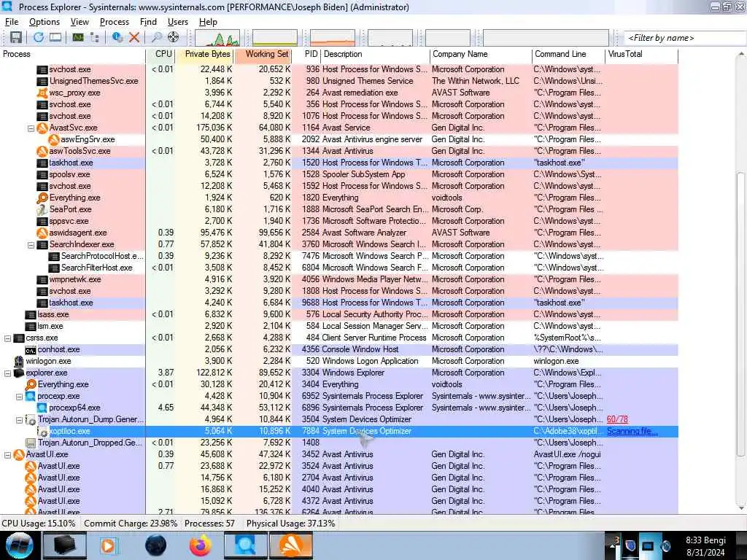Click the Filter by name field
The image size is (747, 560).
tap(685, 38)
